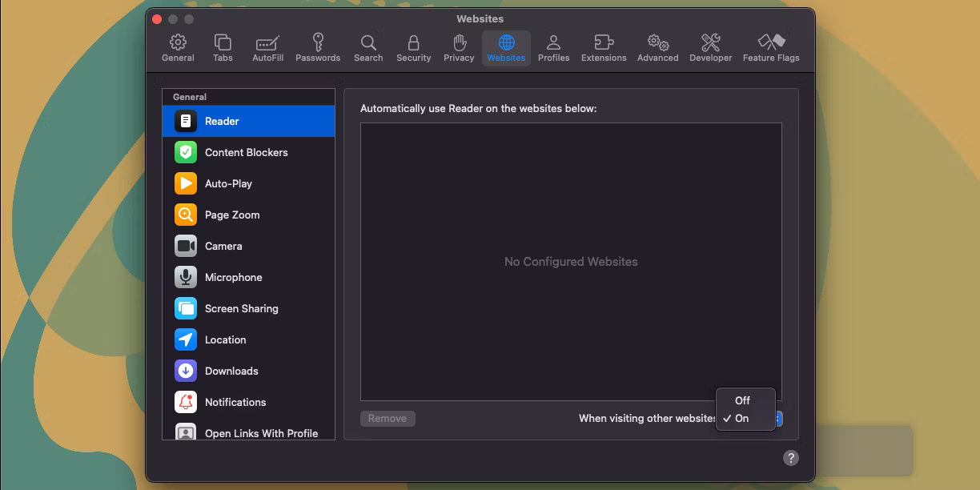Open Screen Sharing permissions

[x=185, y=308]
